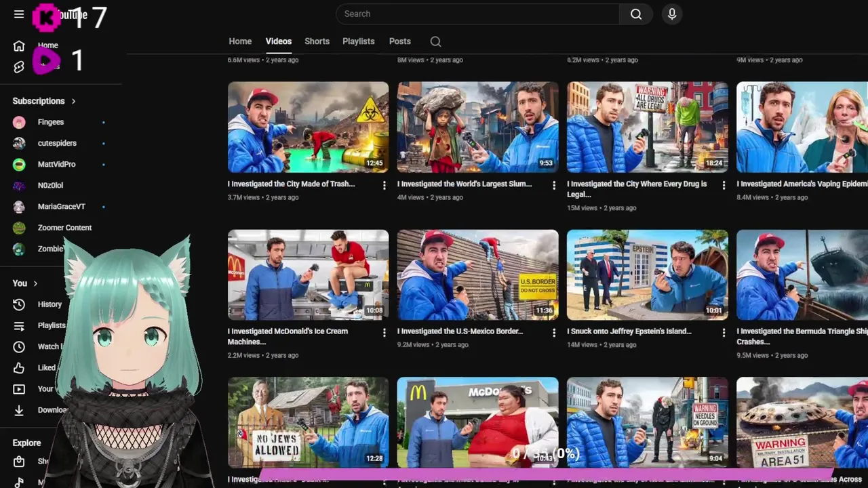Open options for U.S-Mexico Border video

553,333
